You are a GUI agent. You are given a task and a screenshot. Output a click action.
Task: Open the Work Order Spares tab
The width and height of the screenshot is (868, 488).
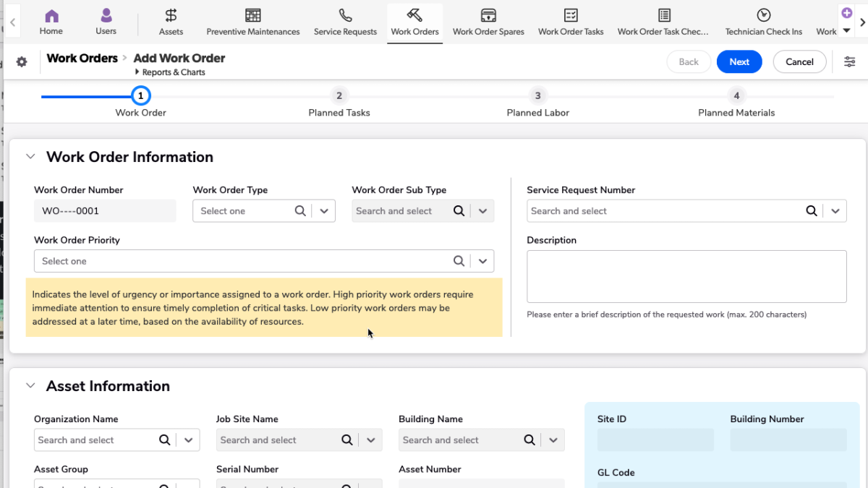(488, 22)
